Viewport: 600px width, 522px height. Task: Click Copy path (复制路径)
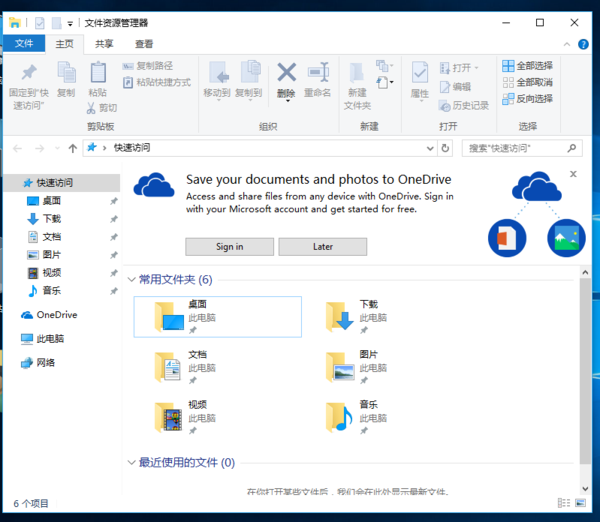148,66
